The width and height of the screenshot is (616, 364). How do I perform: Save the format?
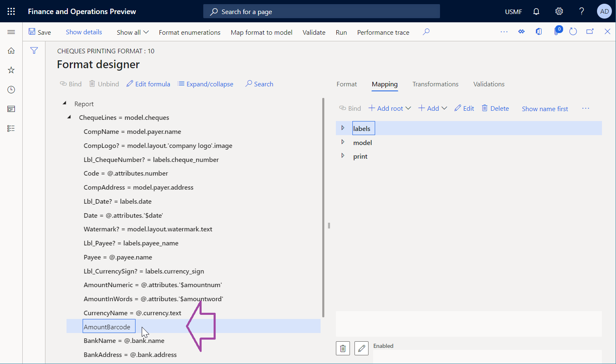pos(40,32)
